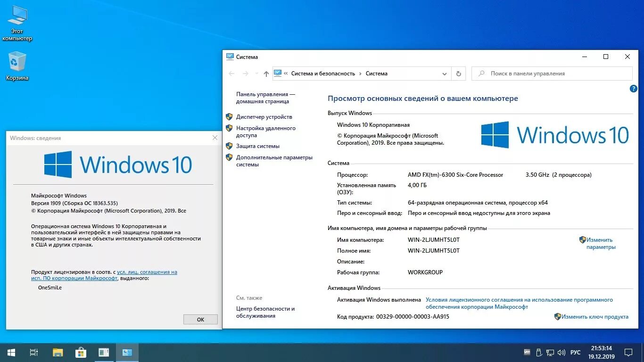This screenshot has width=644, height=362.
Task: Click the volume speaker tray icon
Action: click(x=561, y=352)
